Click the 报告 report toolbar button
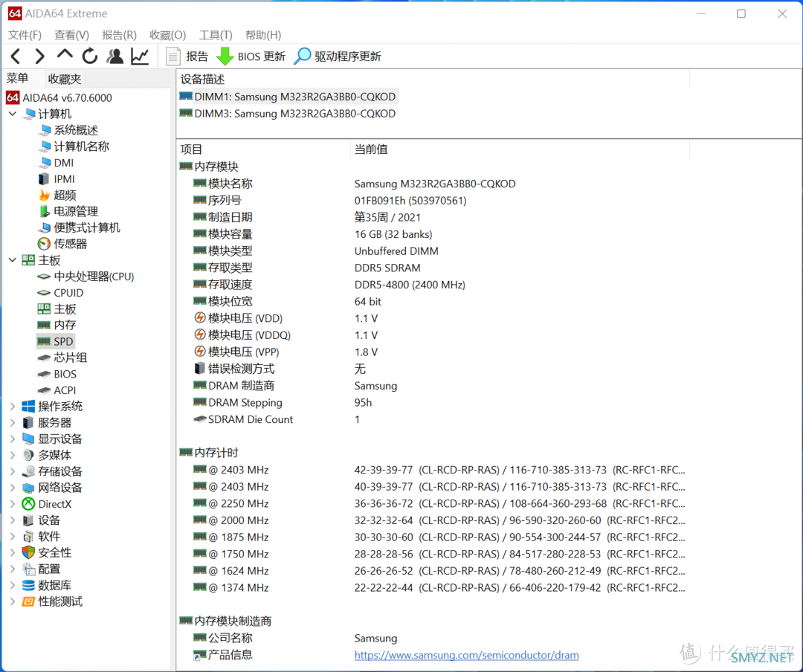Screen dimensions: 803x672 (x=187, y=56)
